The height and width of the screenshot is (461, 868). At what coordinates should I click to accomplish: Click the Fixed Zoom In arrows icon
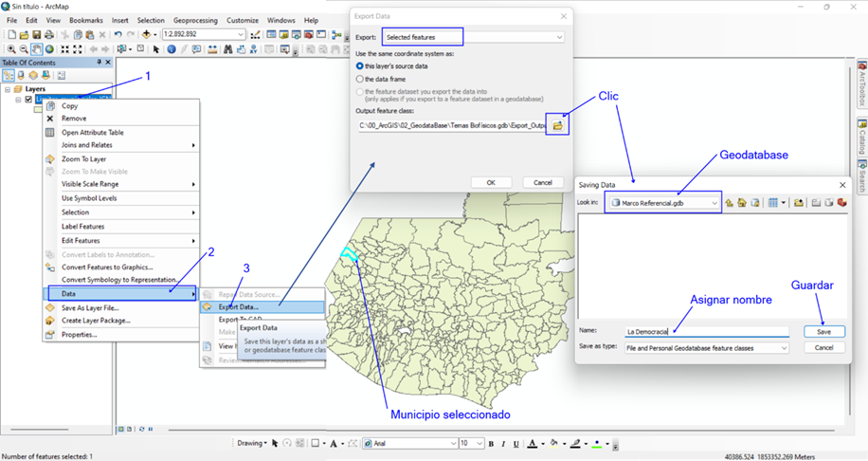(64, 49)
